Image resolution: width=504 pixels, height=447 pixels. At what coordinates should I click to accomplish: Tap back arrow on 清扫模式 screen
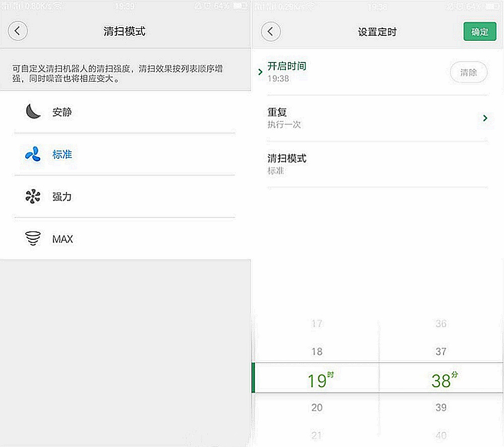pyautogui.click(x=18, y=31)
